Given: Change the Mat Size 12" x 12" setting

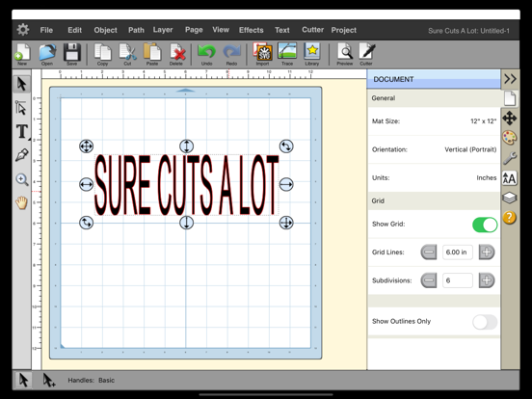Looking at the screenshot, I should [x=434, y=121].
